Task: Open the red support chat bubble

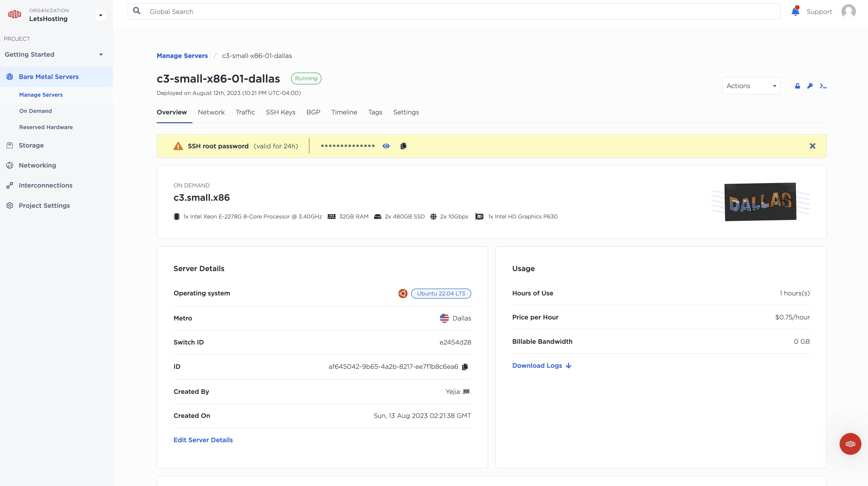Action: (850, 444)
